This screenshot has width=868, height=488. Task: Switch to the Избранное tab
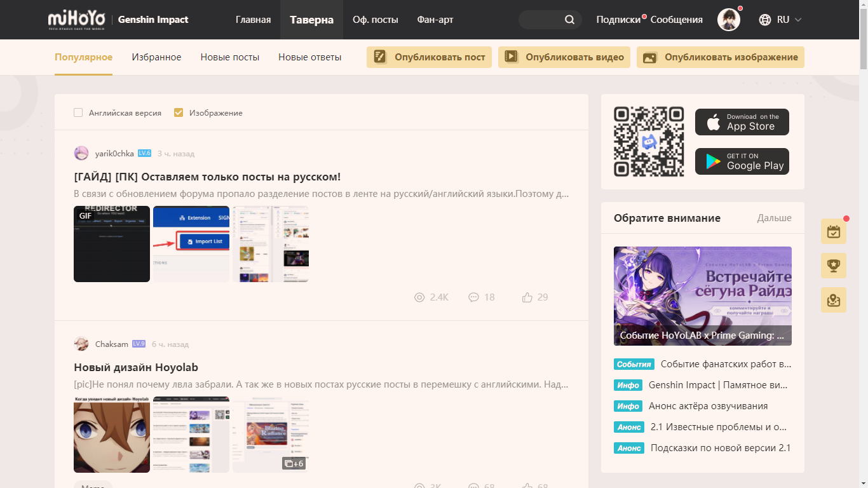[x=156, y=57]
